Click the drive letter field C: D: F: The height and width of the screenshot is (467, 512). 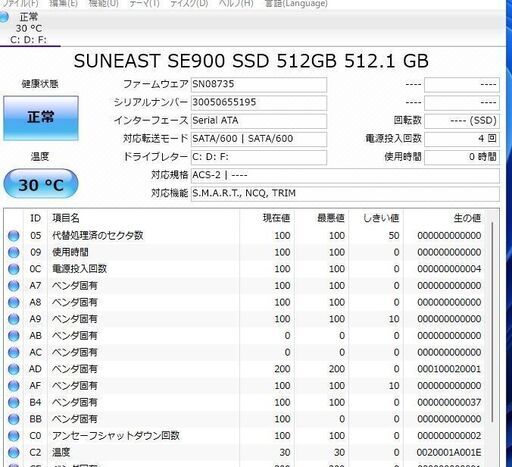click(x=259, y=157)
